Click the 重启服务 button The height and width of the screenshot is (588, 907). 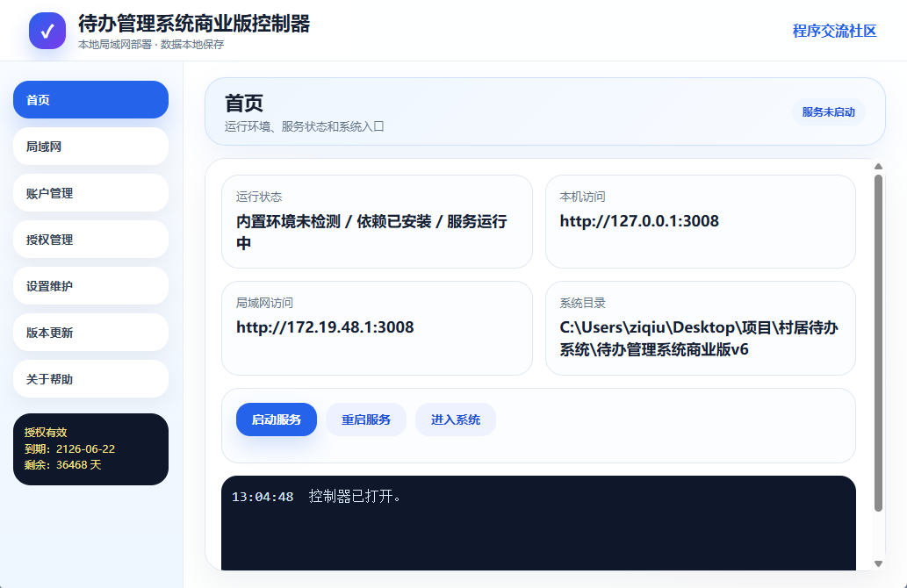(366, 419)
